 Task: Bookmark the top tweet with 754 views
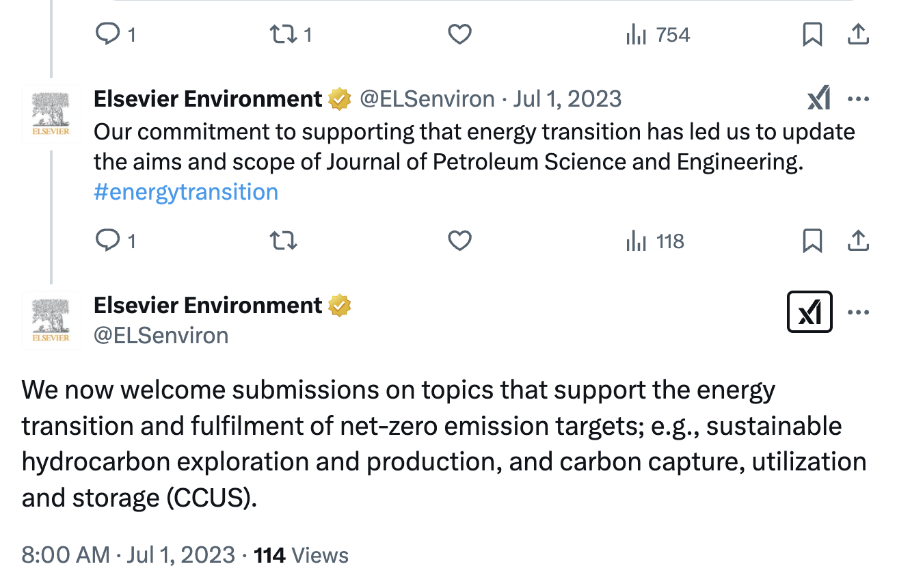pyautogui.click(x=812, y=35)
